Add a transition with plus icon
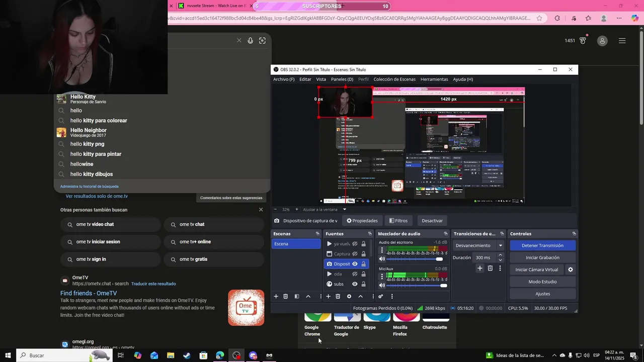 (480, 268)
